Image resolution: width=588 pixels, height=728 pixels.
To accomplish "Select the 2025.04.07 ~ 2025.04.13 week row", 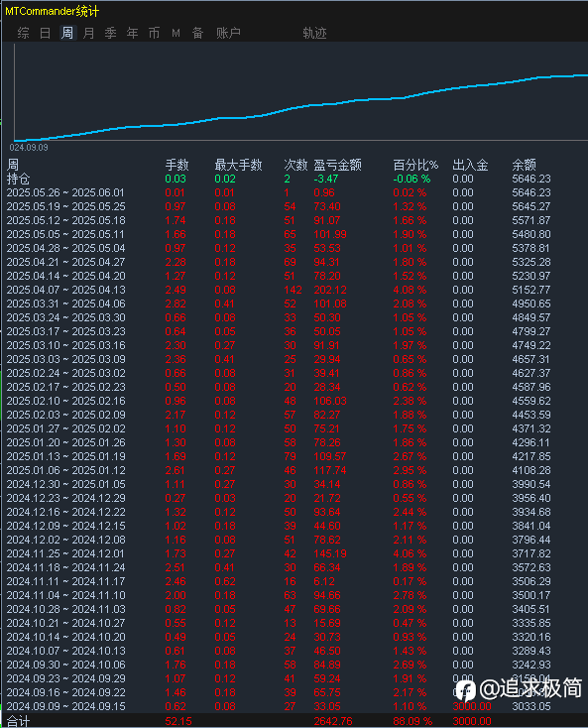I will 294,290.
